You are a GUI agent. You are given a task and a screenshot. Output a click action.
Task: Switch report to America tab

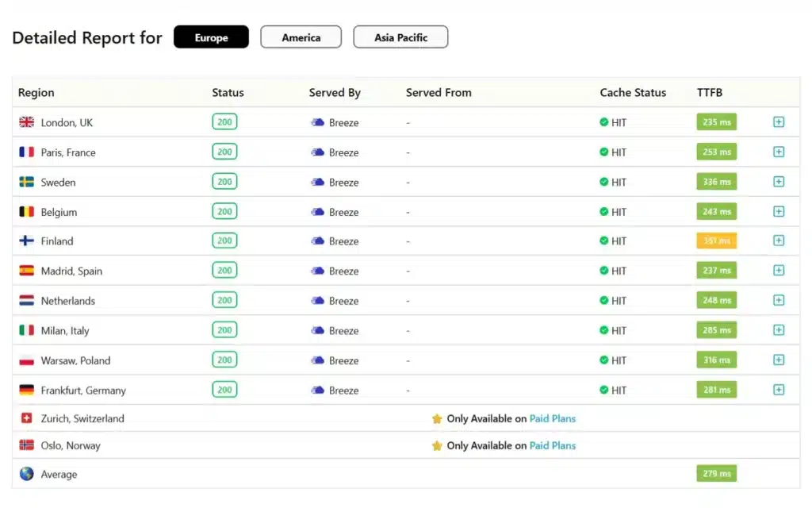301,37
